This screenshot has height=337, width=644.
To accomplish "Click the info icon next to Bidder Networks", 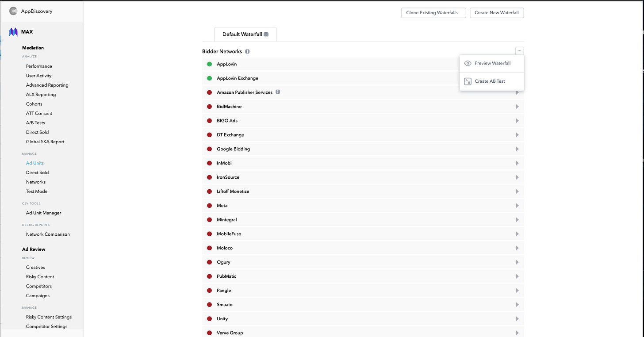I will pyautogui.click(x=247, y=51).
